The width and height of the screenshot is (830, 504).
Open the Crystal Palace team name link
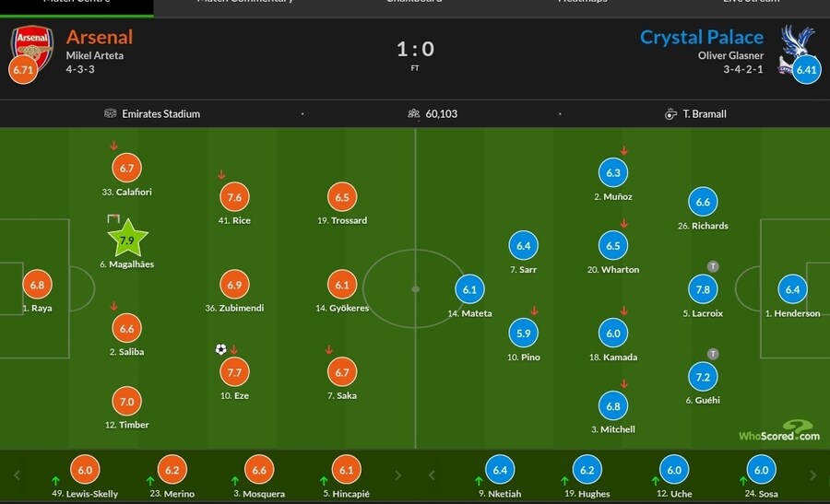[x=702, y=37]
